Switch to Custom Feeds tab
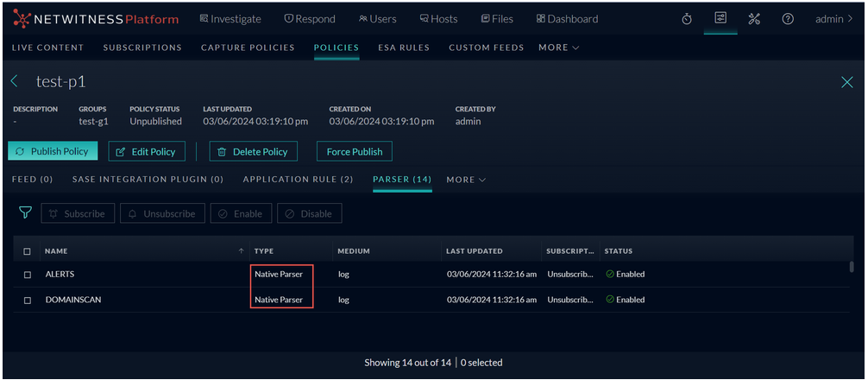Viewport: 868px width, 380px height. pos(486,47)
